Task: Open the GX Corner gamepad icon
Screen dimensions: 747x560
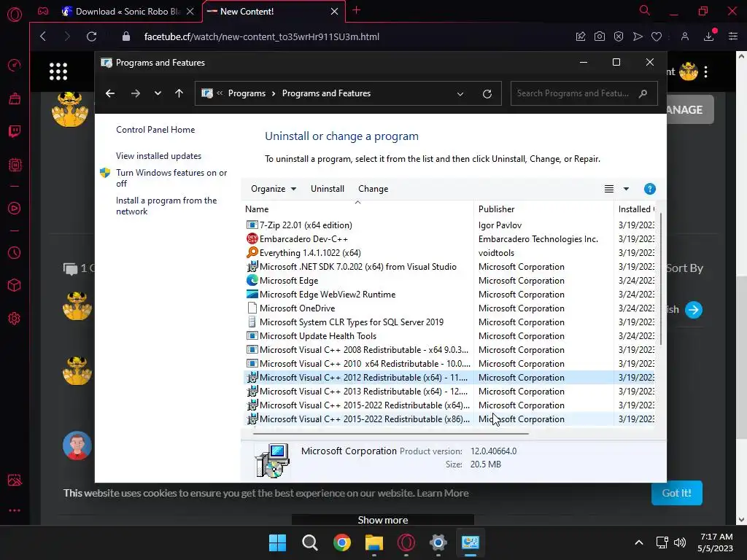Action: tap(43, 11)
